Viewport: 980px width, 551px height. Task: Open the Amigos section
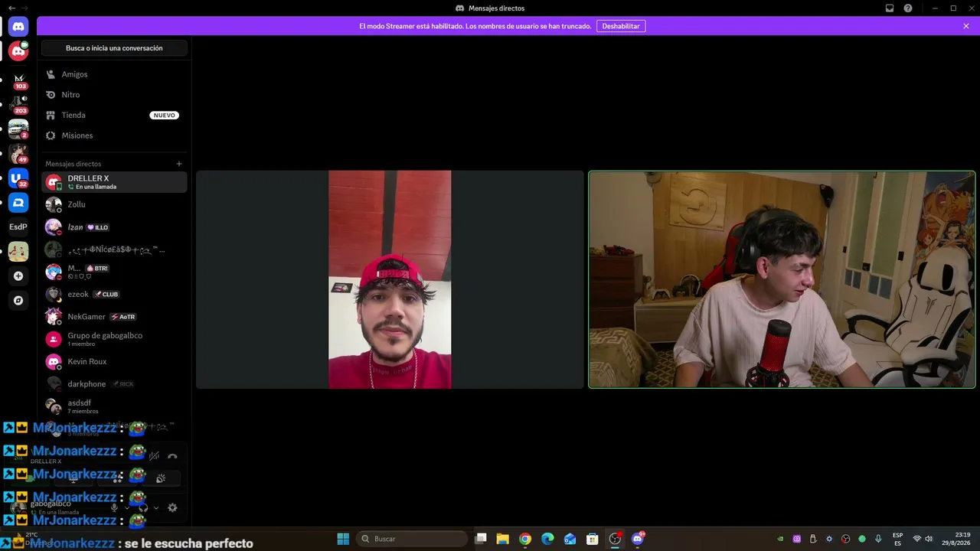tap(114, 74)
